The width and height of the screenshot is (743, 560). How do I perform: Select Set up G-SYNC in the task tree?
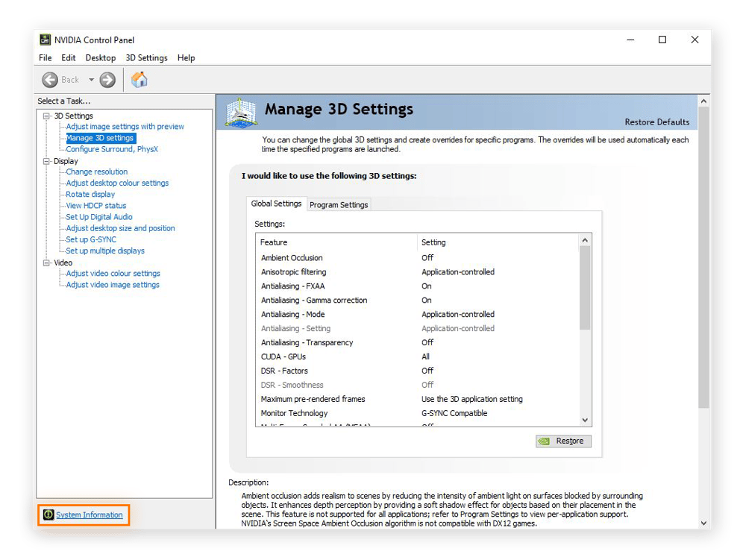(x=90, y=239)
